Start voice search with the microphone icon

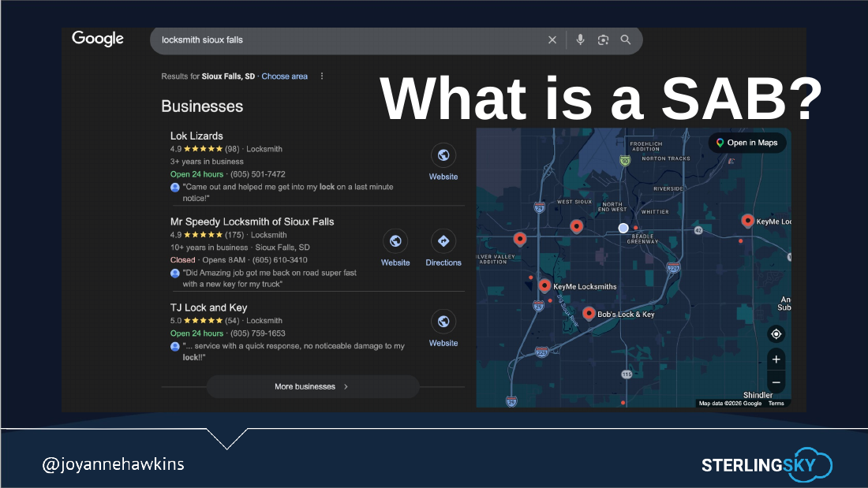tap(580, 40)
